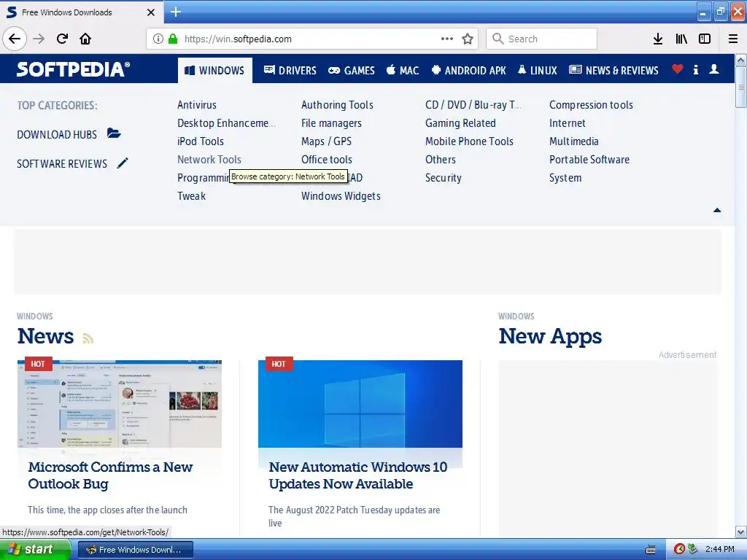
Task: Open the Android APK section
Action: [x=469, y=71]
